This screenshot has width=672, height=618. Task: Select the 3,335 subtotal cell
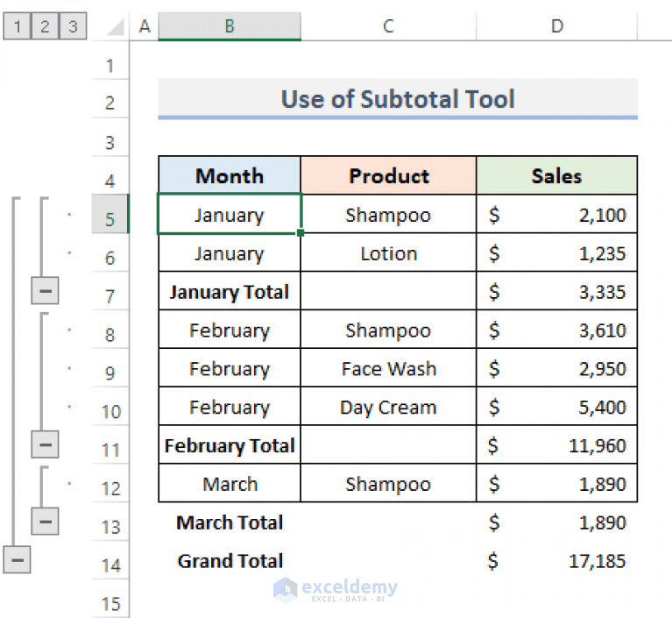556,291
